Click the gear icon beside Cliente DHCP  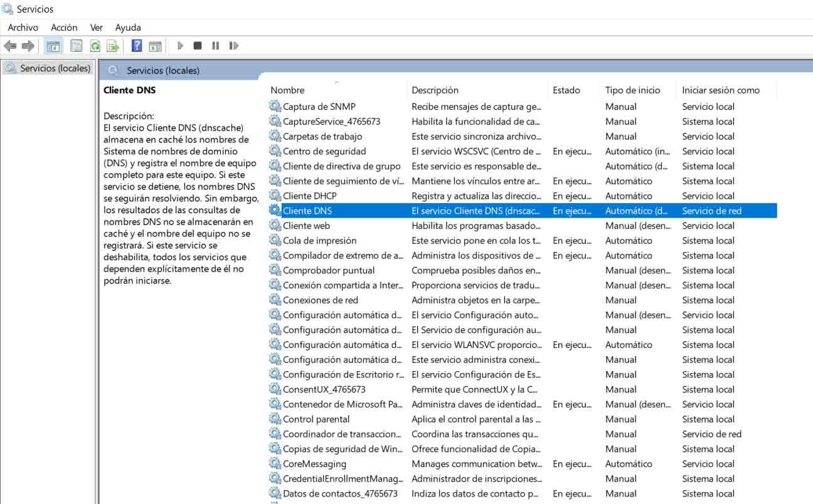tap(275, 196)
